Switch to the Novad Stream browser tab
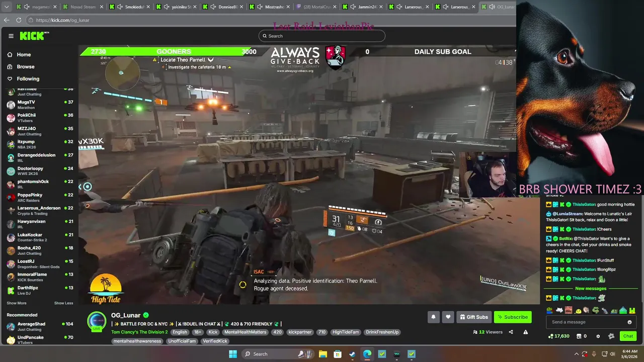644x362 pixels. point(82,7)
